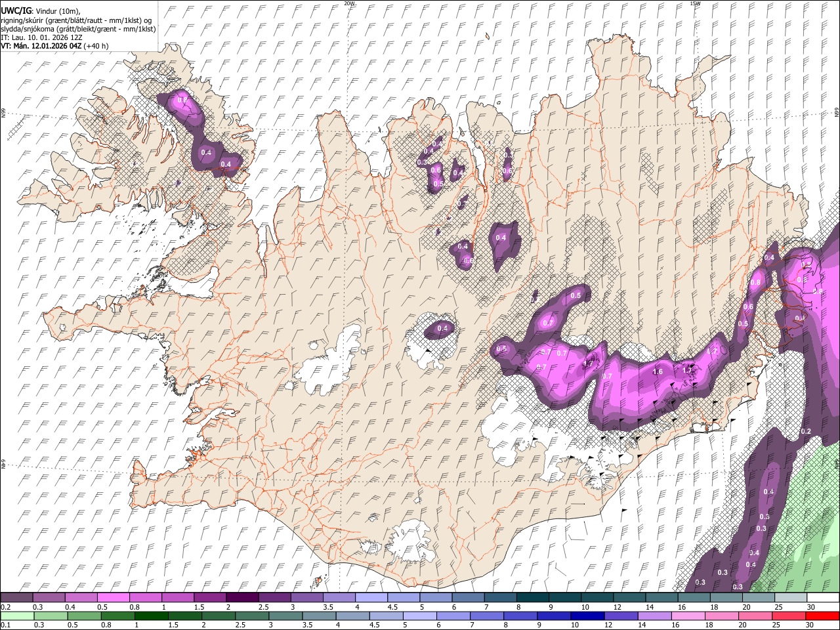
Task: Pick the 1 darkest green rain legend swatch
Action: [x=151, y=616]
